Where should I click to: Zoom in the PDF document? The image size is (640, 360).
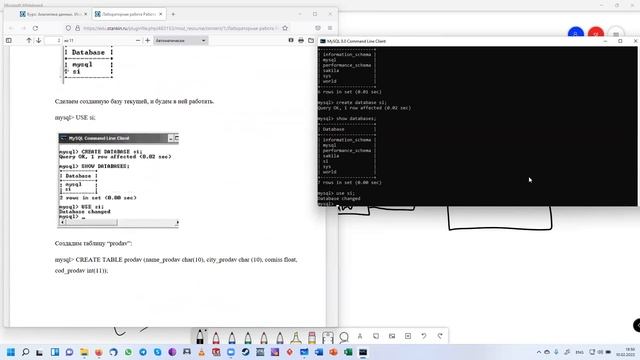[148, 40]
